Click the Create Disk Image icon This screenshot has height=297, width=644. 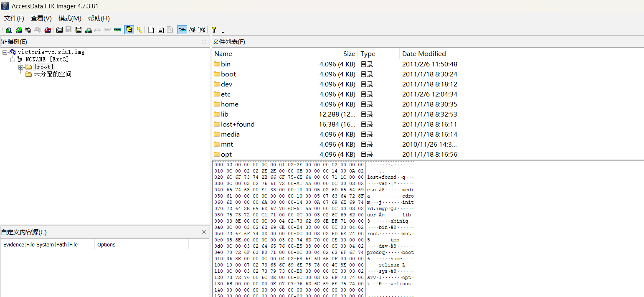(x=59, y=30)
